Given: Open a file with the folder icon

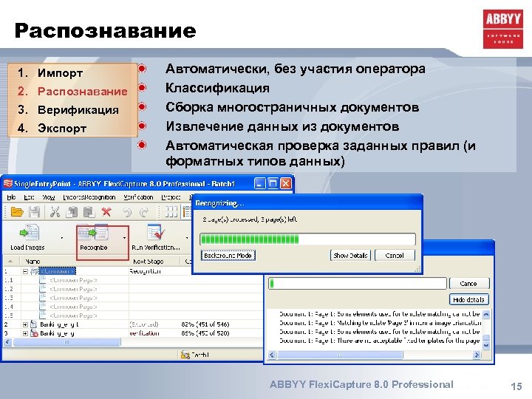Looking at the screenshot, I should pyautogui.click(x=17, y=212).
